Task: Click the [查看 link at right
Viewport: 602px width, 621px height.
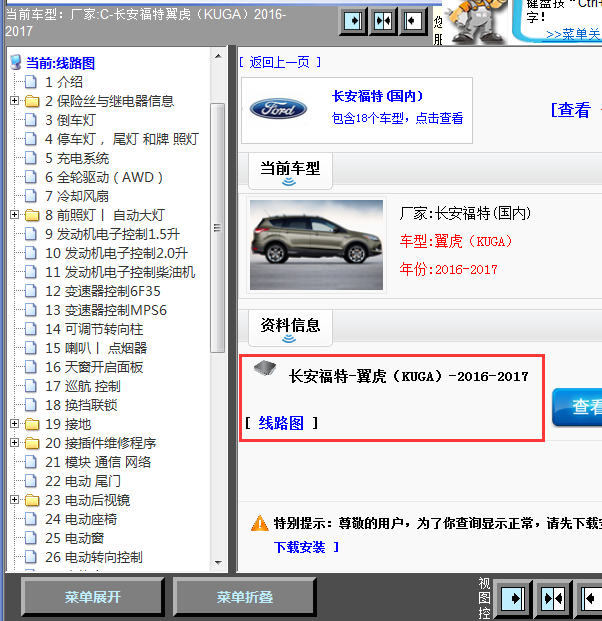Action: [x=571, y=110]
